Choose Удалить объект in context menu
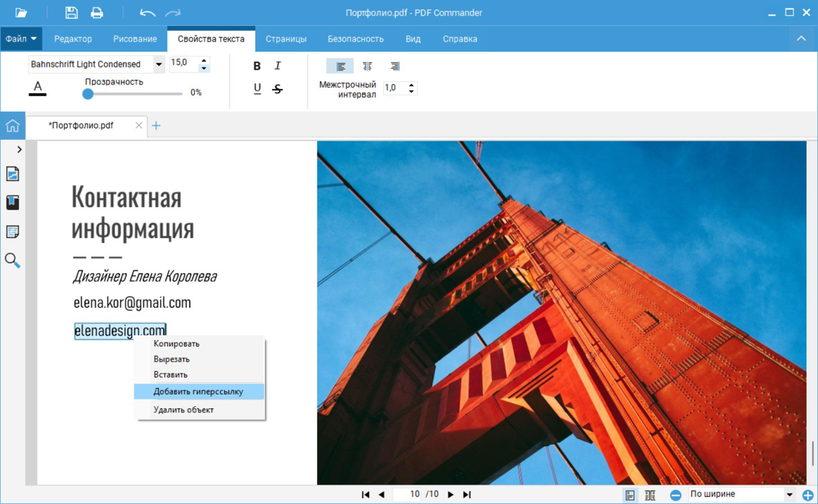The width and height of the screenshot is (818, 504). coord(183,409)
